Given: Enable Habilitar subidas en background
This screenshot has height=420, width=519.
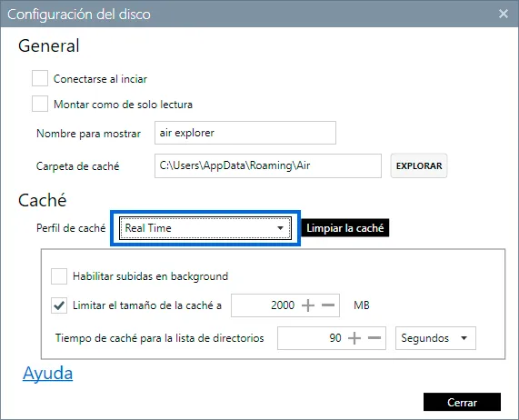Looking at the screenshot, I should click(x=59, y=276).
